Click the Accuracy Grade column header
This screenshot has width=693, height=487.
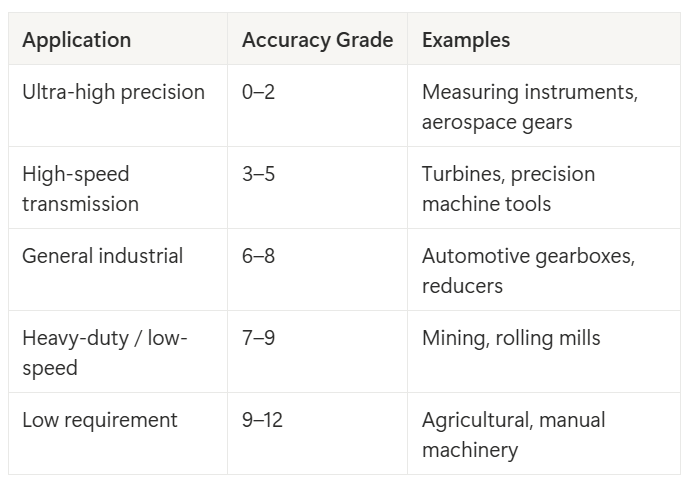pos(317,41)
